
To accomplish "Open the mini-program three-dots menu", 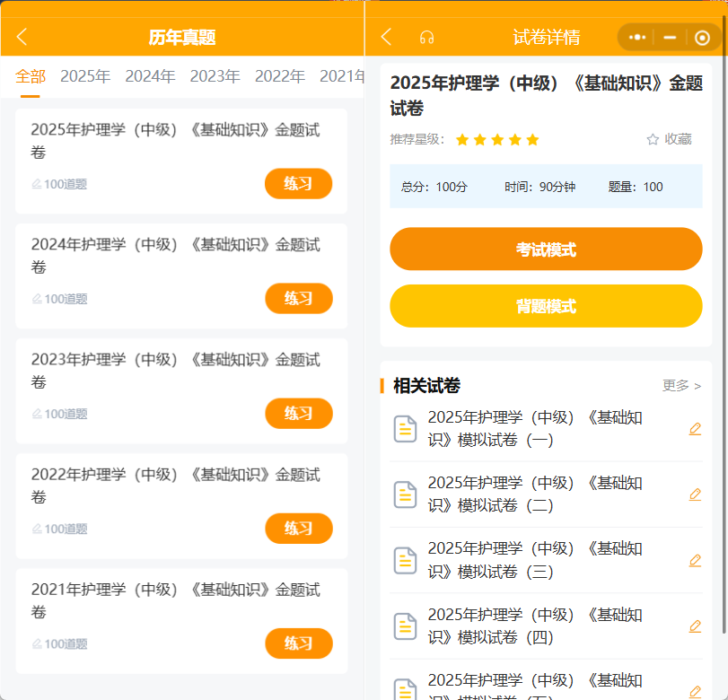I will pos(637,37).
